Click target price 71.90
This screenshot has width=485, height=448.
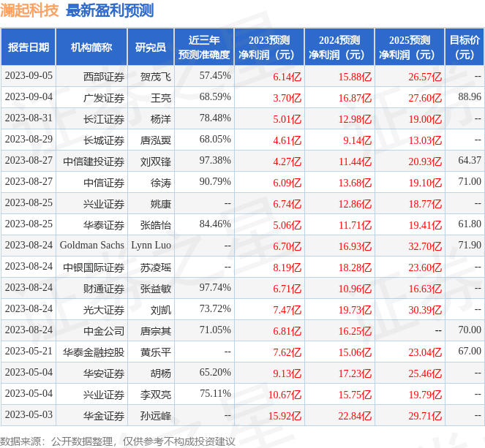pyautogui.click(x=470, y=245)
